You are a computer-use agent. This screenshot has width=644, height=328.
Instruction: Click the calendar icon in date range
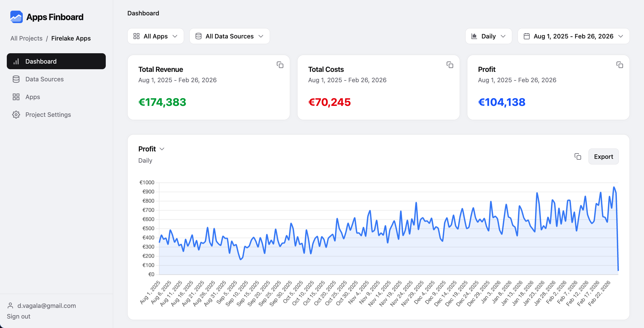click(526, 36)
